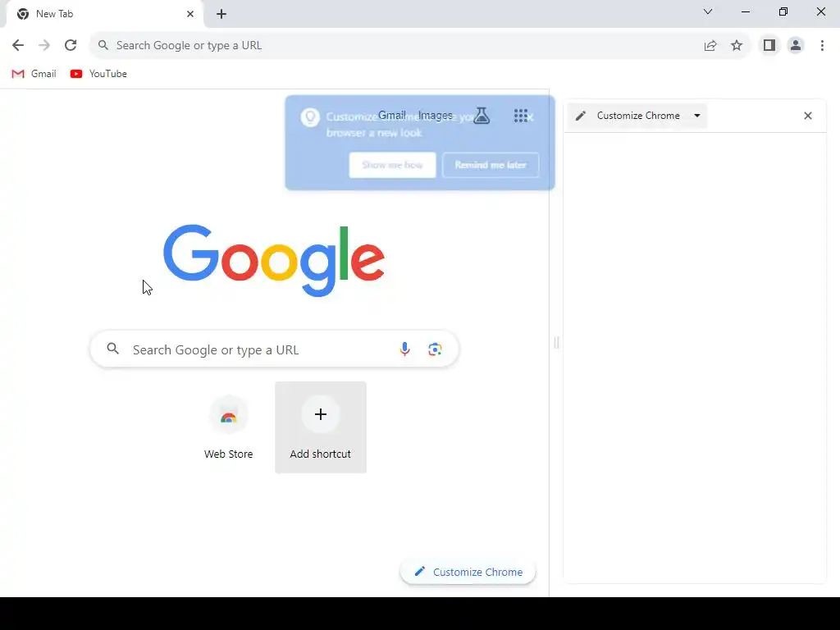
Task: Open the YouTube bookmark
Action: pos(98,74)
